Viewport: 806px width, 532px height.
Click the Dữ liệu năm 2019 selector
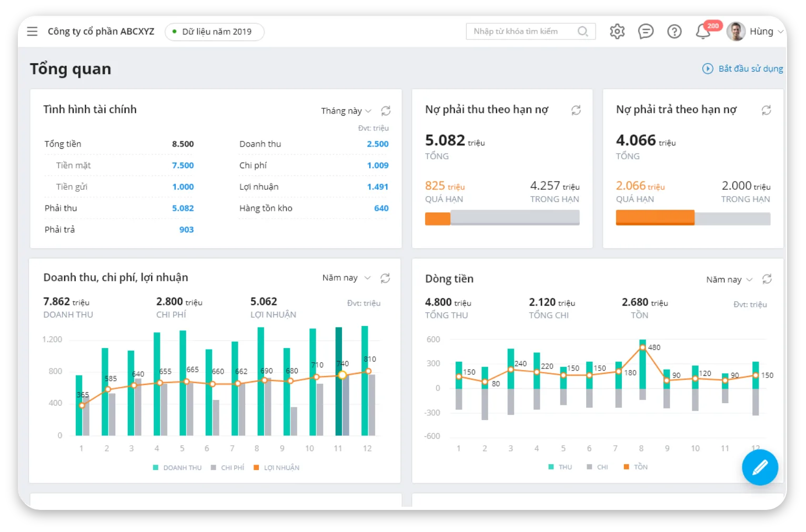click(215, 32)
